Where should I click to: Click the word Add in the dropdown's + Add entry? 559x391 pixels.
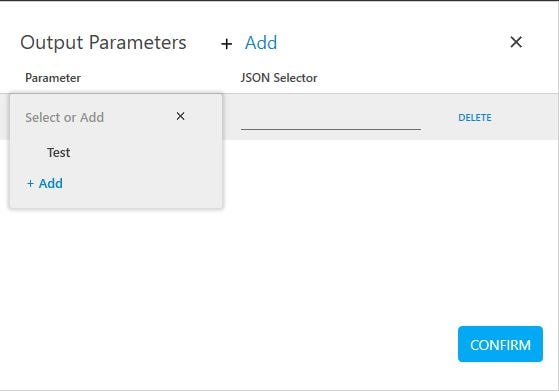[51, 184]
